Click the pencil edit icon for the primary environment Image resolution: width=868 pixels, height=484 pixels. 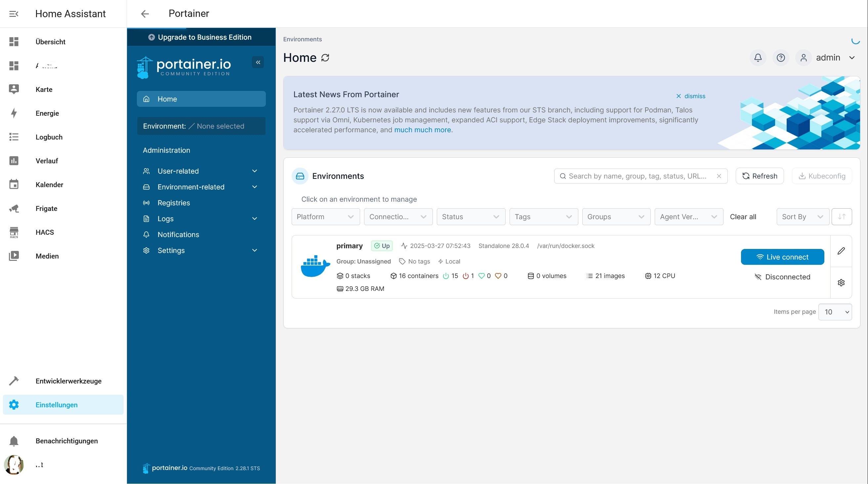841,251
